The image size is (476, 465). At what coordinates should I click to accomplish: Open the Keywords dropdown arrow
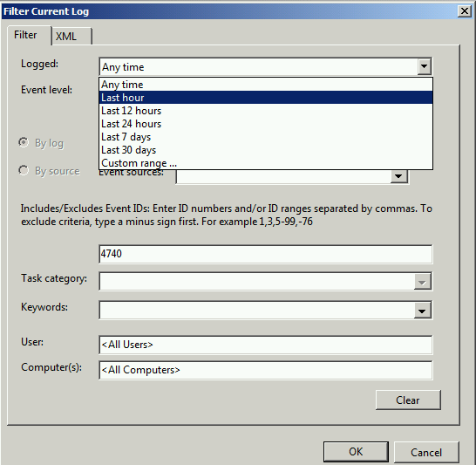[x=422, y=311]
